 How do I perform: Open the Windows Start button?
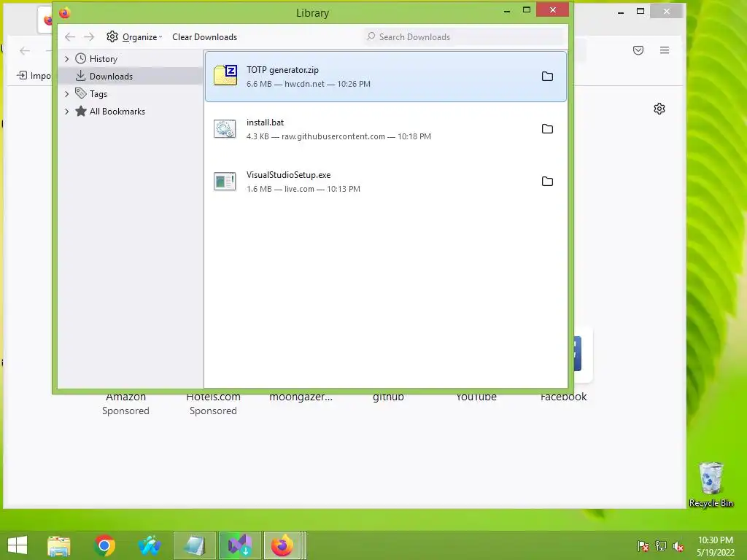coord(18,545)
